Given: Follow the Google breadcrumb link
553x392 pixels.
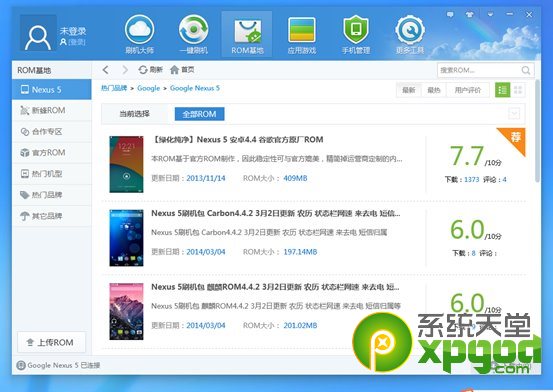Looking at the screenshot, I should [x=148, y=88].
